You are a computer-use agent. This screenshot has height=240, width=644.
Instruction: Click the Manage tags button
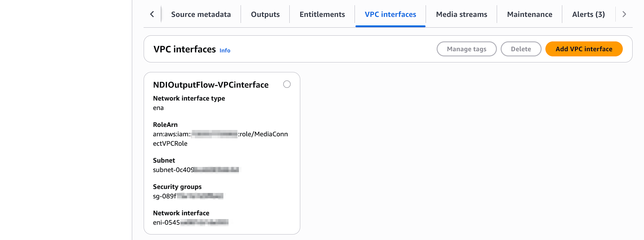tap(466, 49)
